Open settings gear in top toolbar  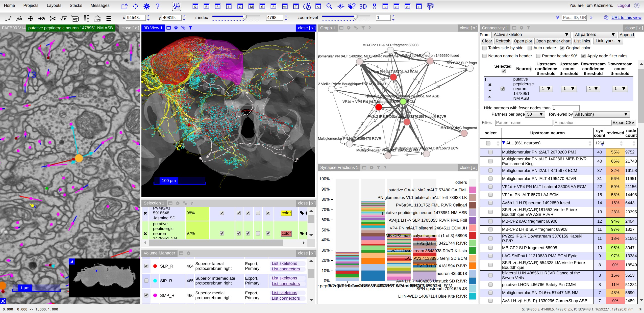tap(147, 6)
